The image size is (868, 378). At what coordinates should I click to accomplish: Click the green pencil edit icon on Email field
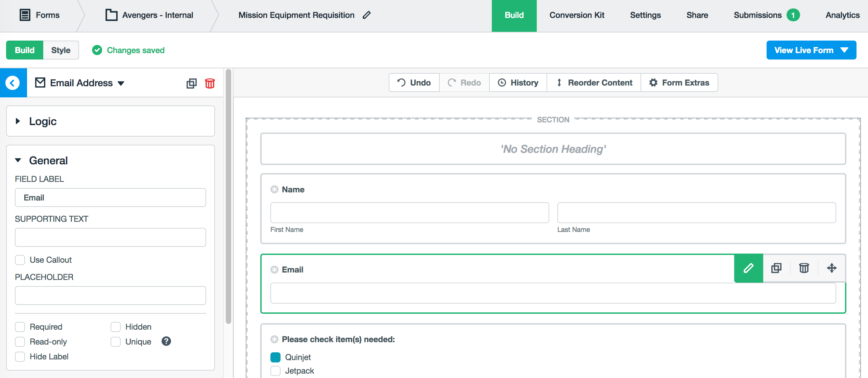tap(748, 268)
